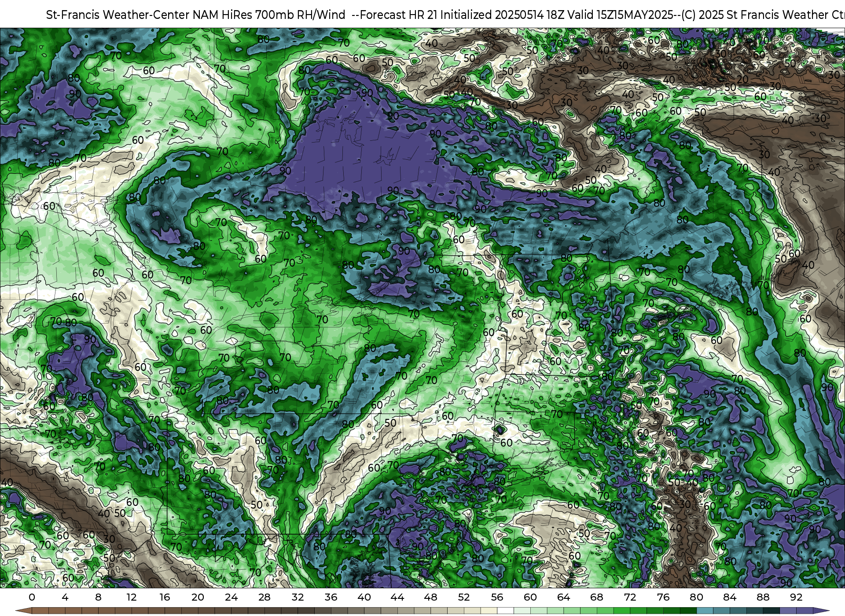845x616 pixels.
Task: Click the '72' label on the color scale
Action: pos(630,597)
